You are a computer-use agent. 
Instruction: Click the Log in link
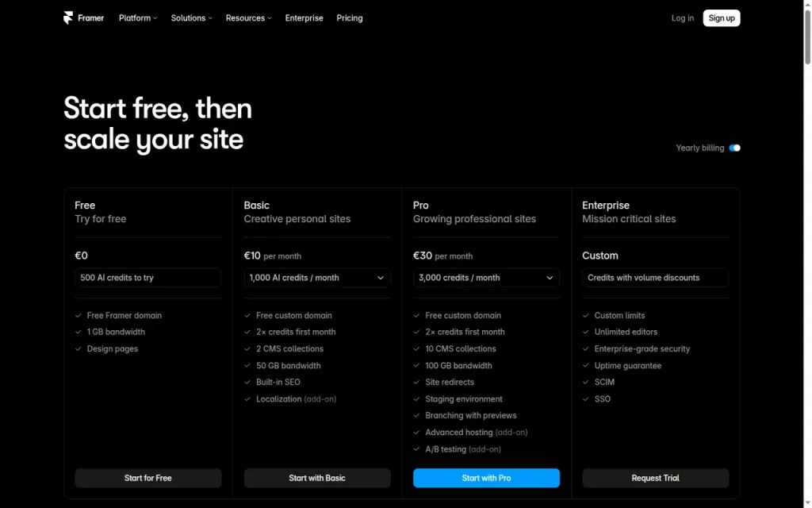tap(683, 18)
